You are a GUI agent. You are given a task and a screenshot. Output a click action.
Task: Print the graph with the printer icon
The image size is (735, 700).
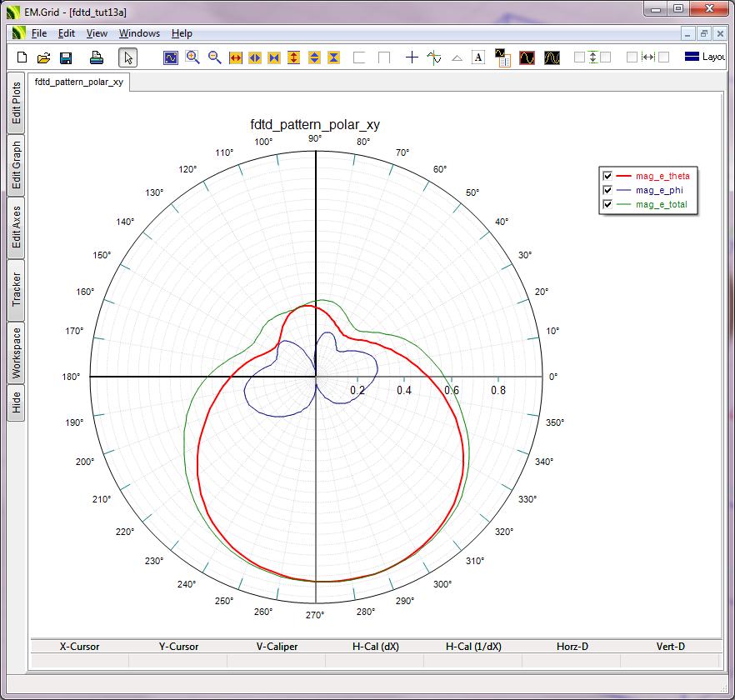coord(96,57)
